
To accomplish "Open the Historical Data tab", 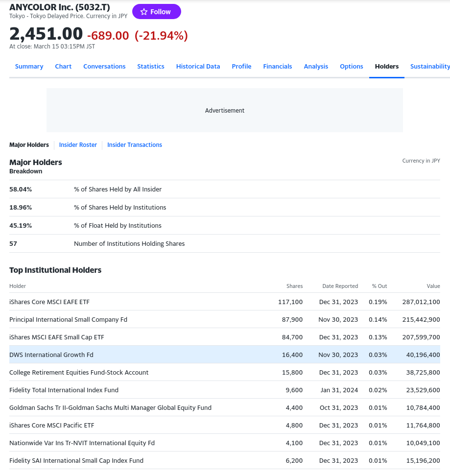I will [198, 67].
